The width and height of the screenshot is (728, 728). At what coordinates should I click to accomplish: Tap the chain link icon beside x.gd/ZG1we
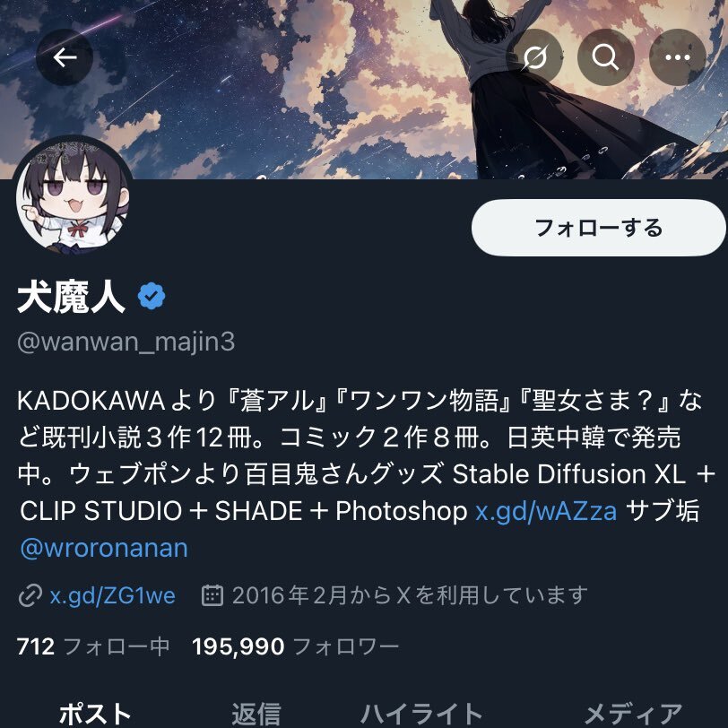click(30, 595)
